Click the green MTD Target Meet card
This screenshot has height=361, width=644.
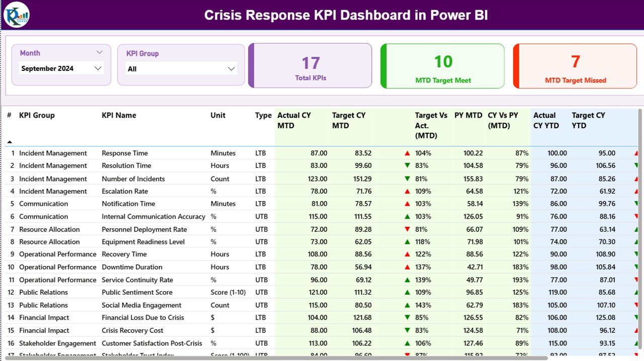[x=442, y=65]
